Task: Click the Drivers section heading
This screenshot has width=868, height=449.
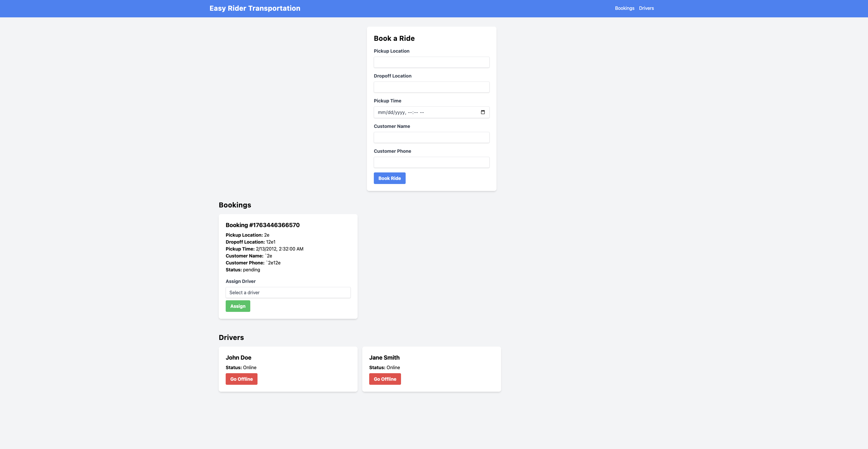Action: (231, 337)
